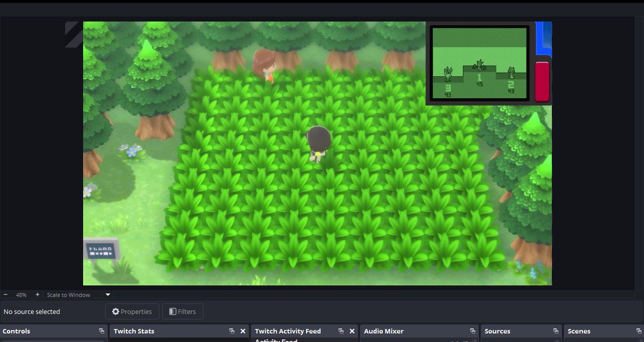Float the Twitch Activity Feed dock

coord(341,331)
